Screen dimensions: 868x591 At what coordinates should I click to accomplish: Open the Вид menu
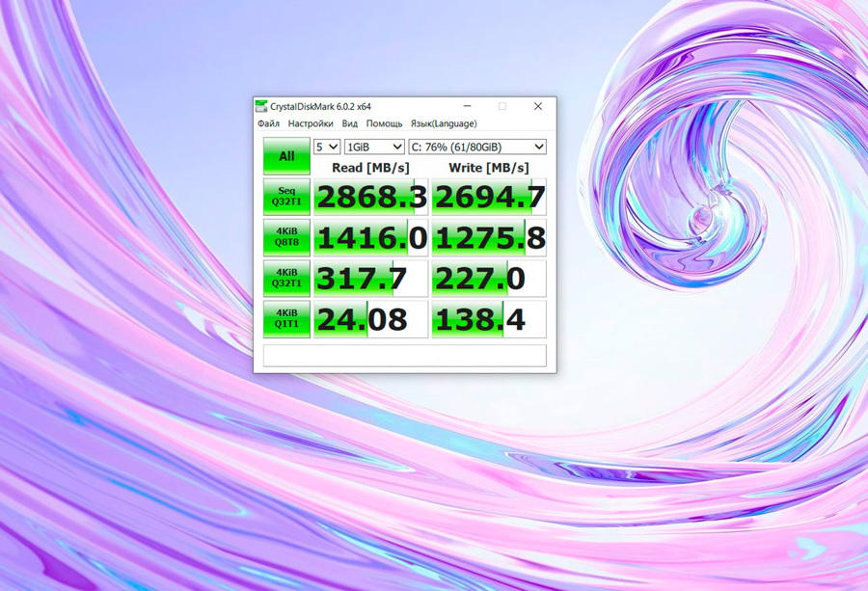(349, 123)
